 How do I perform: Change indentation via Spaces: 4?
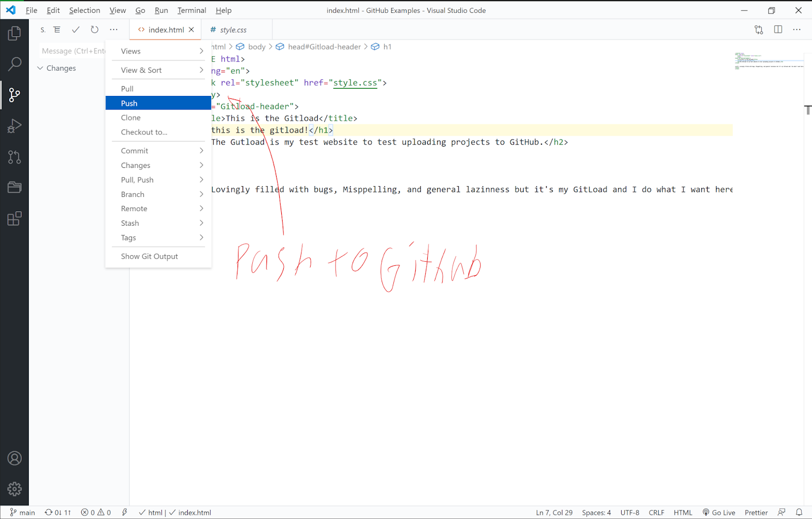coord(596,512)
